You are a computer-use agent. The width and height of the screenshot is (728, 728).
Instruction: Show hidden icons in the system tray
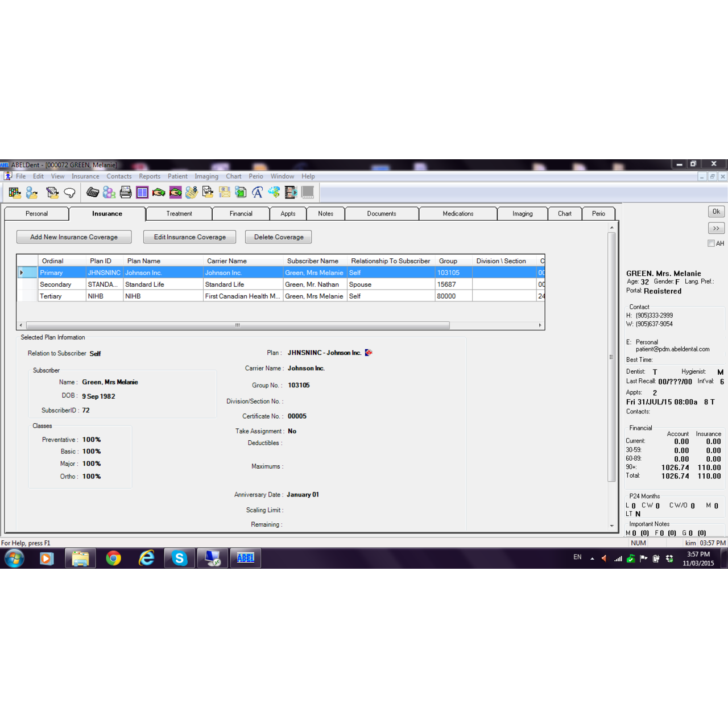592,559
